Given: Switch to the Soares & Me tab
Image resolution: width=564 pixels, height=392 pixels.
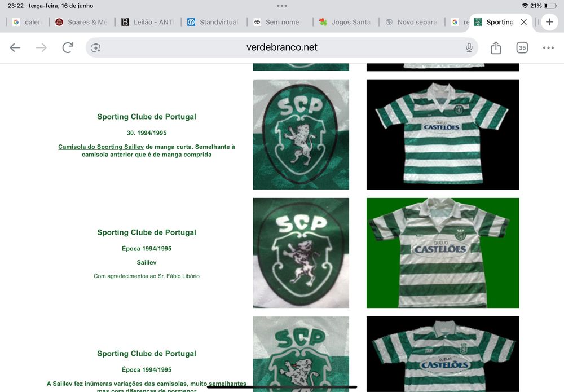Looking at the screenshot, I should 82,22.
